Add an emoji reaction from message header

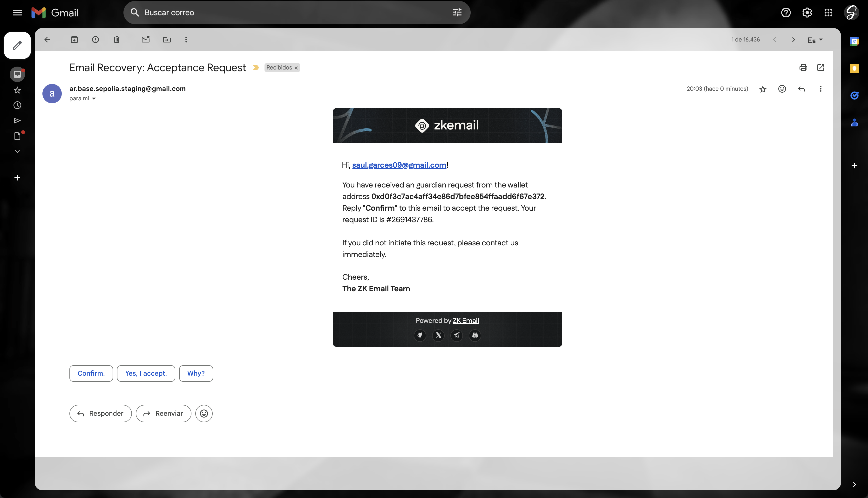coord(782,89)
